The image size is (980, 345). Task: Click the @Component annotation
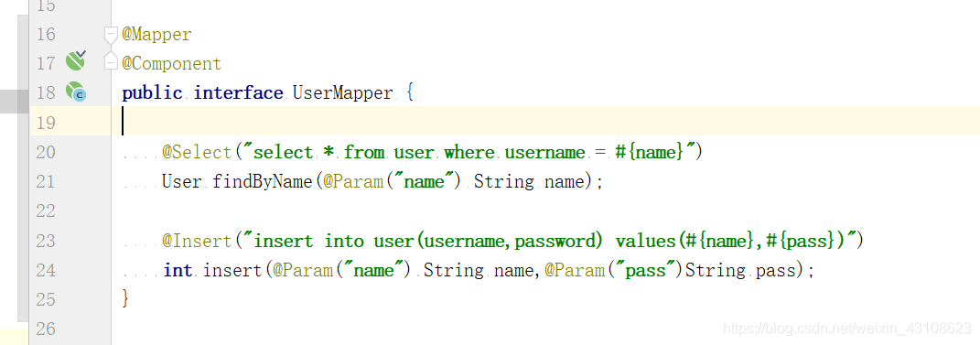(172, 64)
